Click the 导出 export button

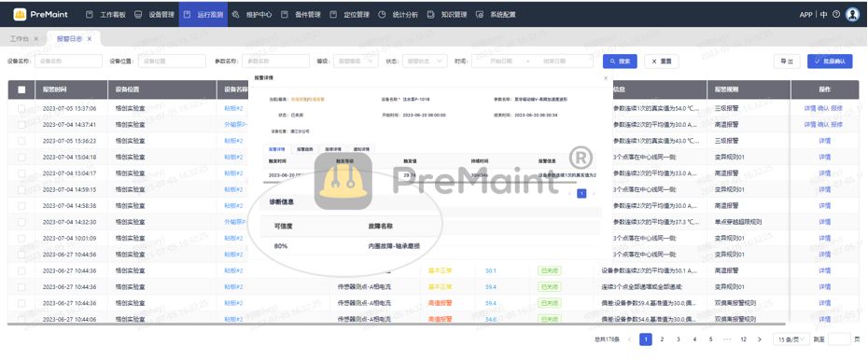[787, 62]
